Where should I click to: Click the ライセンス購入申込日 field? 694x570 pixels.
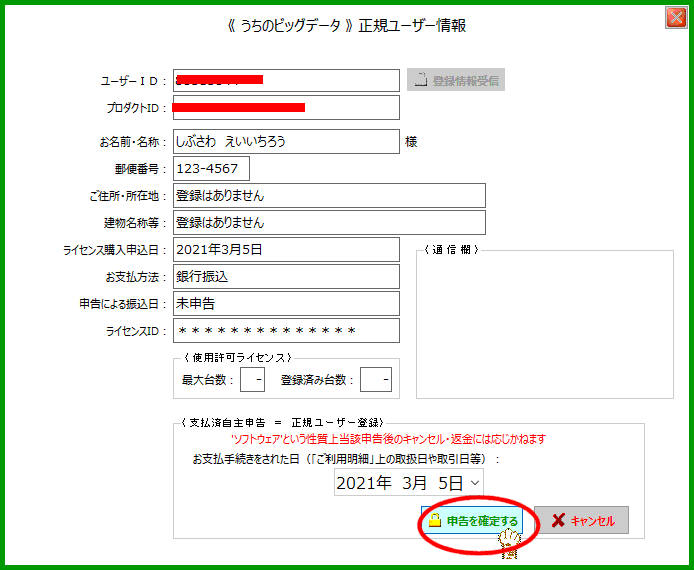pyautogui.click(x=286, y=250)
